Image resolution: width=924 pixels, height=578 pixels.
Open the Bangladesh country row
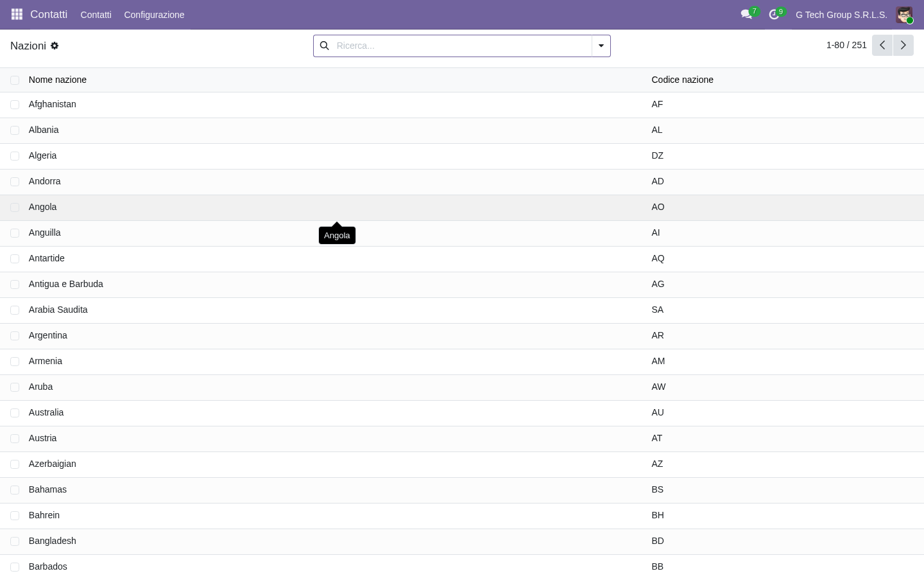462,541
